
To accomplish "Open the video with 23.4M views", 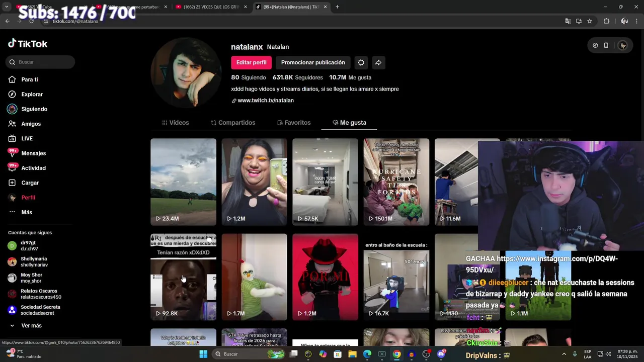I will pyautogui.click(x=183, y=182).
